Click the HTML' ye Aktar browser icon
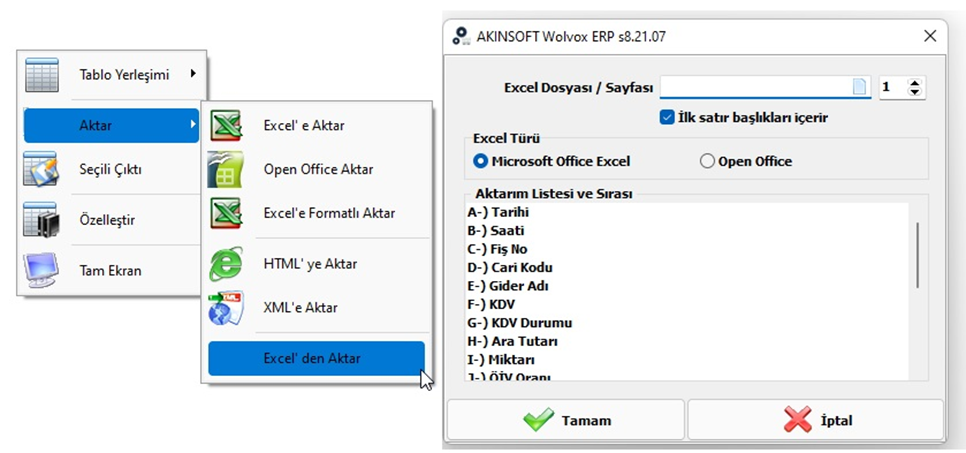966x453 pixels. pyautogui.click(x=225, y=264)
